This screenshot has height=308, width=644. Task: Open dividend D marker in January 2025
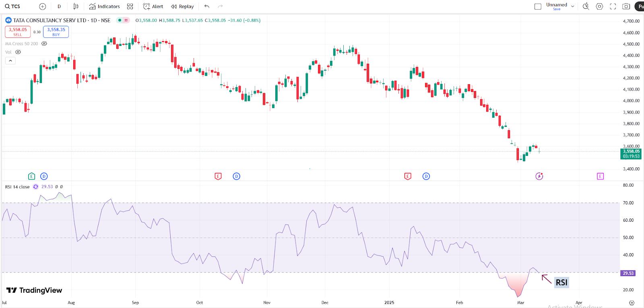(426, 176)
